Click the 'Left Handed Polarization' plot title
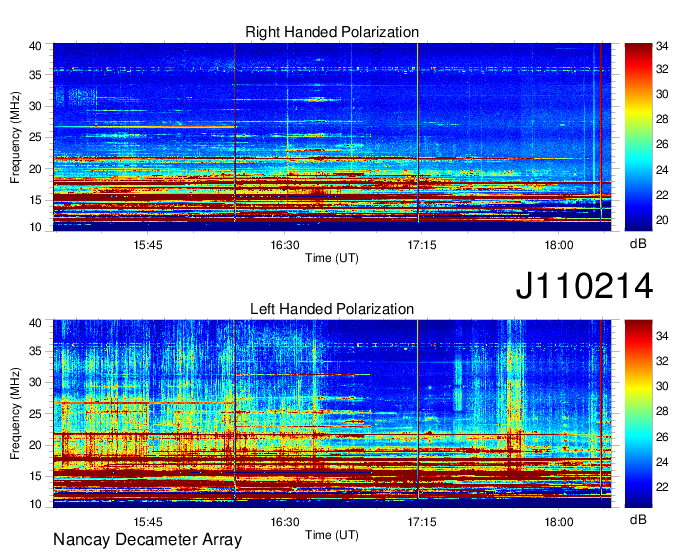This screenshot has height=552, width=680. coord(332,309)
